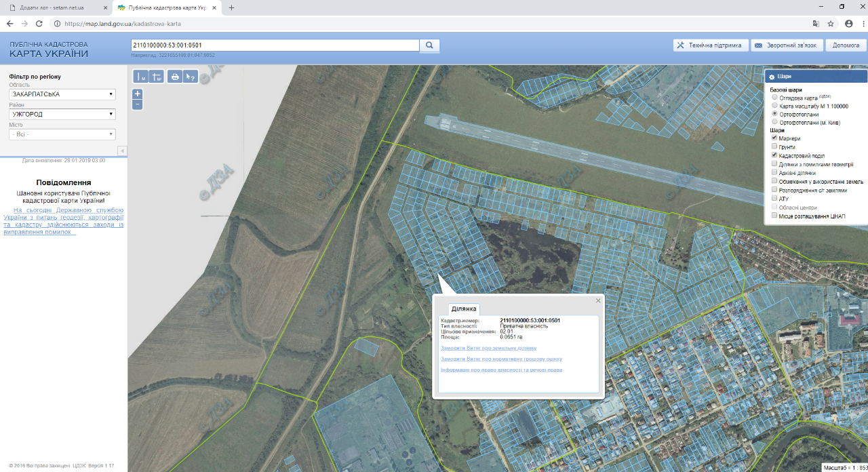The width and height of the screenshot is (868, 472).
Task: Expand the Район dropdown showing УЖГОРОД
Action: (x=62, y=115)
